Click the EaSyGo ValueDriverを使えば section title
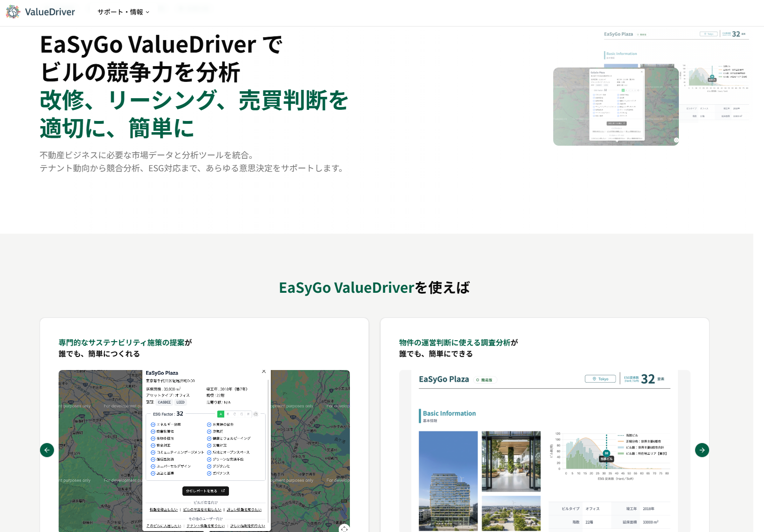 [x=374, y=288]
